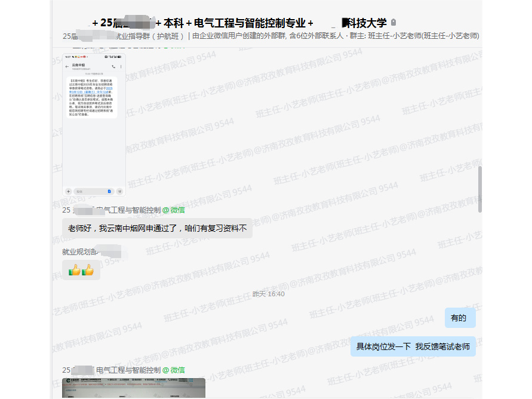Click the chat scrollbar handle

pos(479,189)
